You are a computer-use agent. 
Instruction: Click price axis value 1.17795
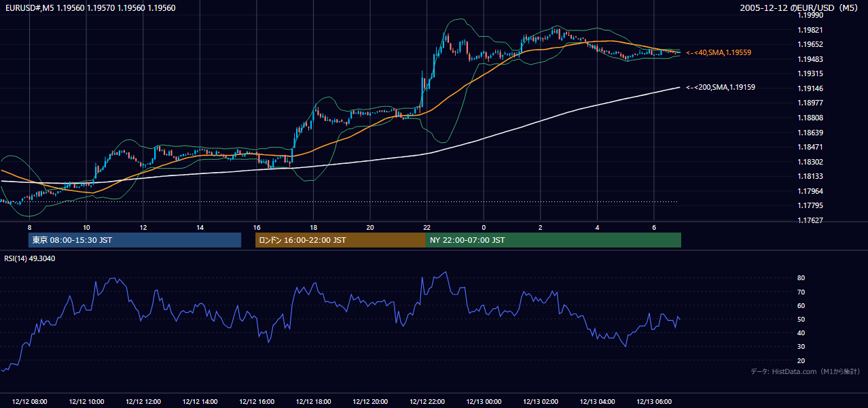(810, 205)
